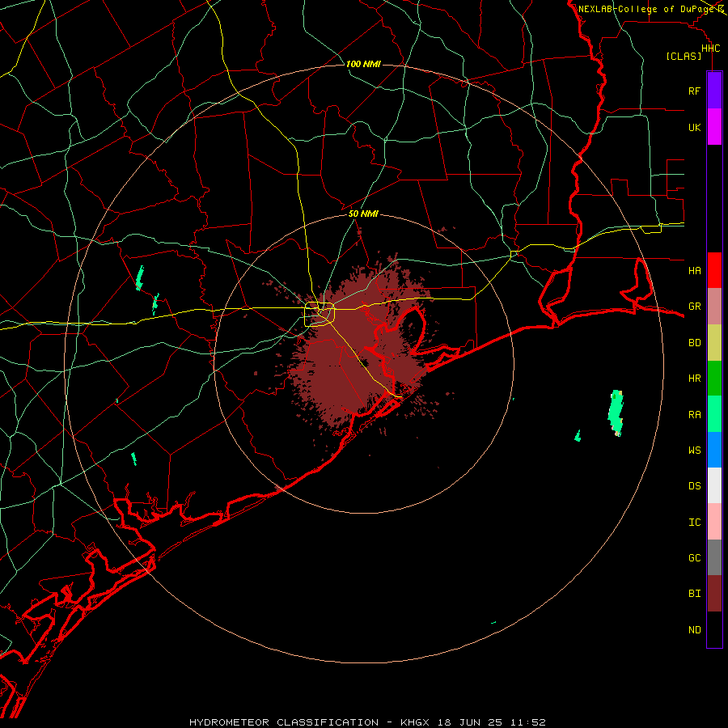Click the blue WS legend swatch
The image size is (728, 728).
[714, 450]
